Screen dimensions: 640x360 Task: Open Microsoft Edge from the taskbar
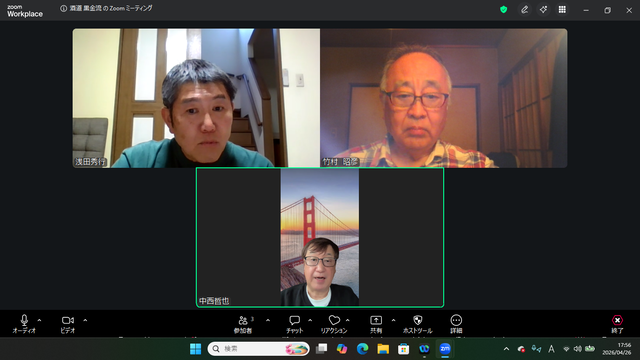[x=362, y=349]
